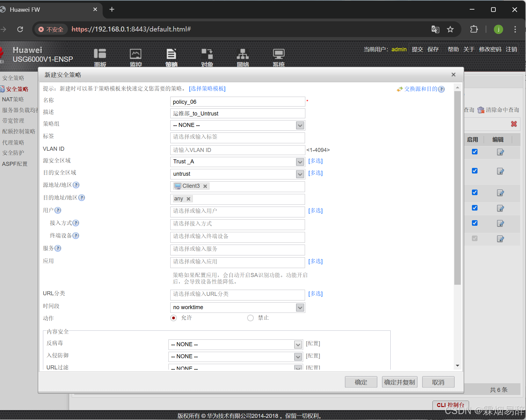Remove the any destination address tag
The image size is (526, 420).
point(189,199)
